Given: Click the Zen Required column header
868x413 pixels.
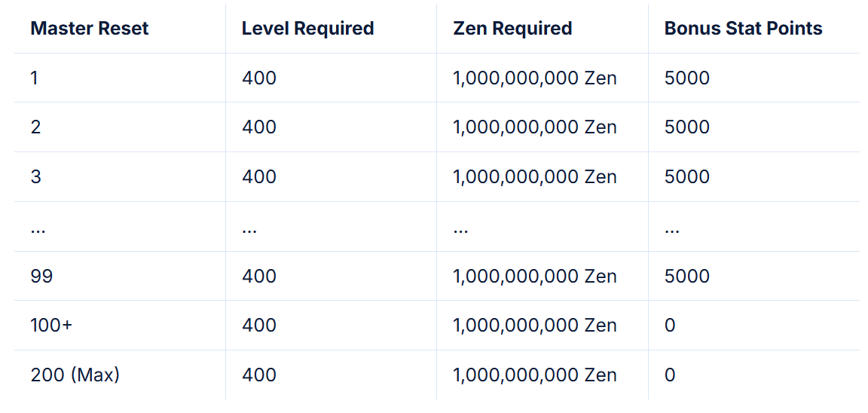Looking at the screenshot, I should coord(512,29).
